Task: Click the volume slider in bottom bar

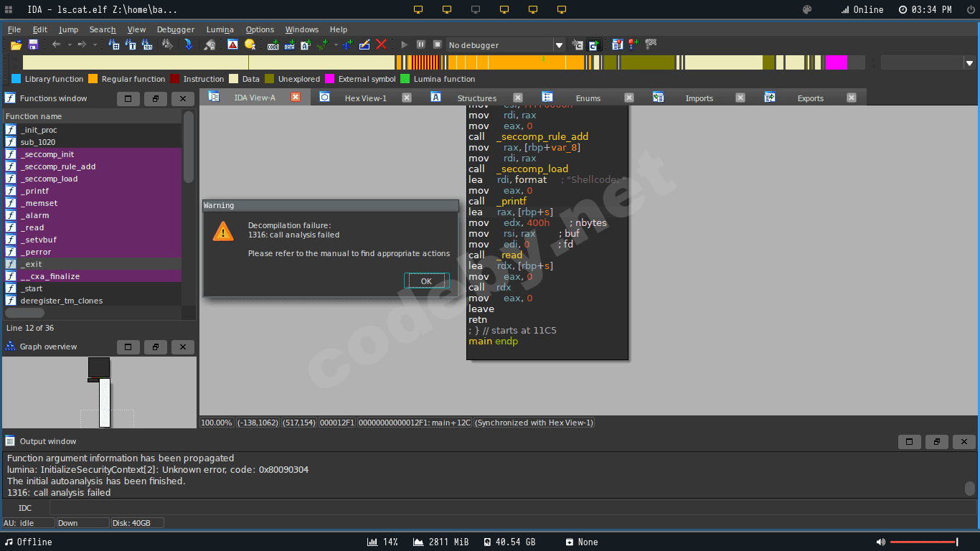Action: pos(924,542)
